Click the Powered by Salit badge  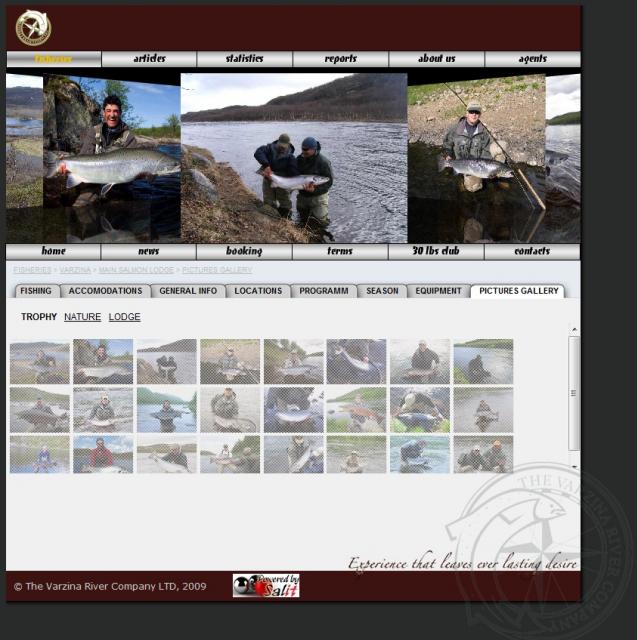coord(266,585)
